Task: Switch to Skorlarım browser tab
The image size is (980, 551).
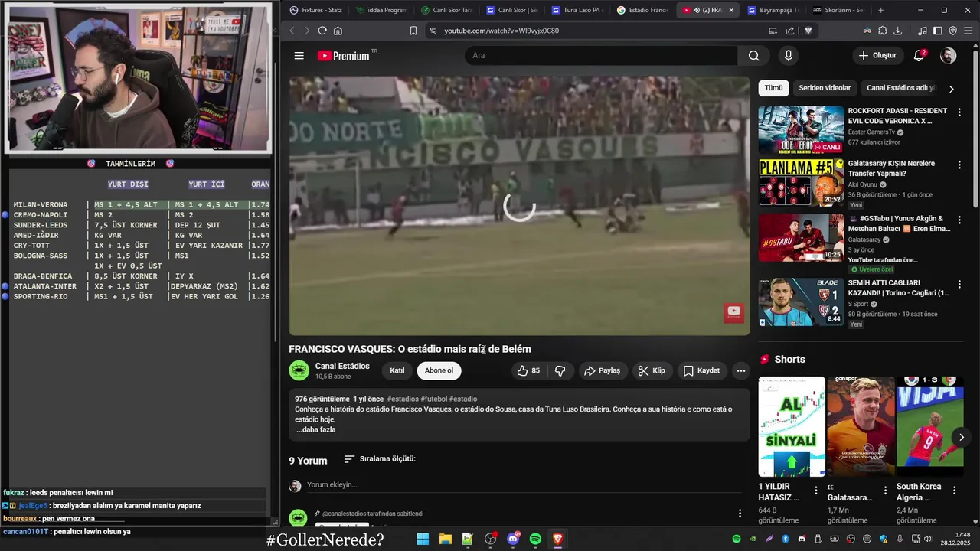Action: 838,10
